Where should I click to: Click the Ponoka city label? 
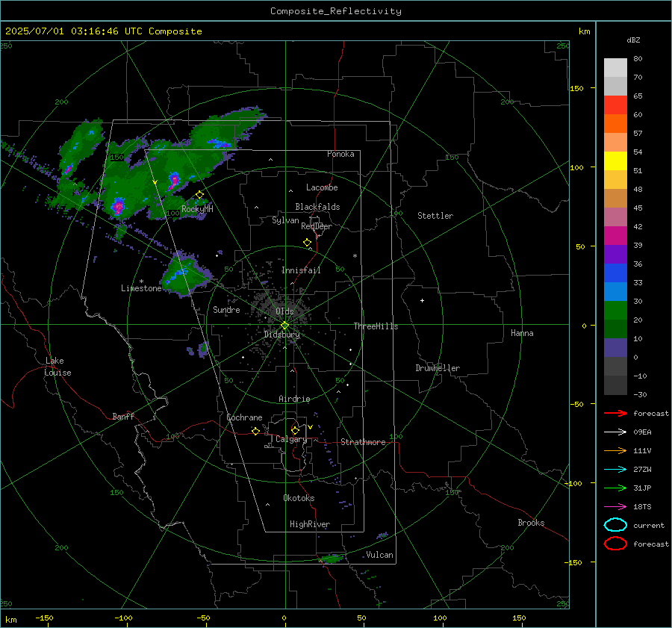[340, 154]
